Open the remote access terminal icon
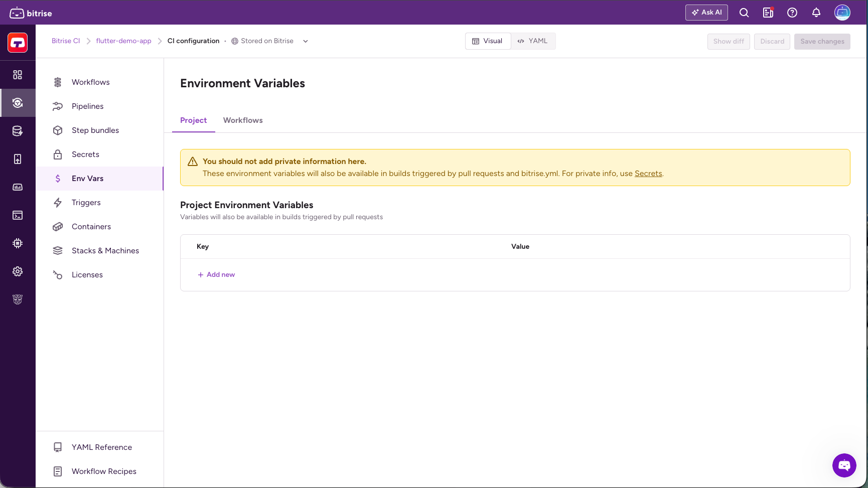 18,215
